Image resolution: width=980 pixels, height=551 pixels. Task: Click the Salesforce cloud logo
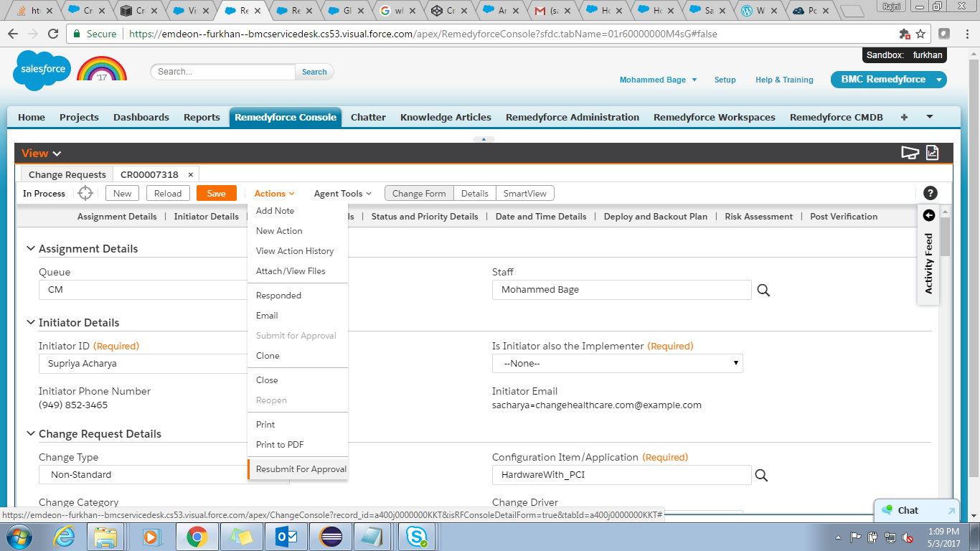pos(42,71)
